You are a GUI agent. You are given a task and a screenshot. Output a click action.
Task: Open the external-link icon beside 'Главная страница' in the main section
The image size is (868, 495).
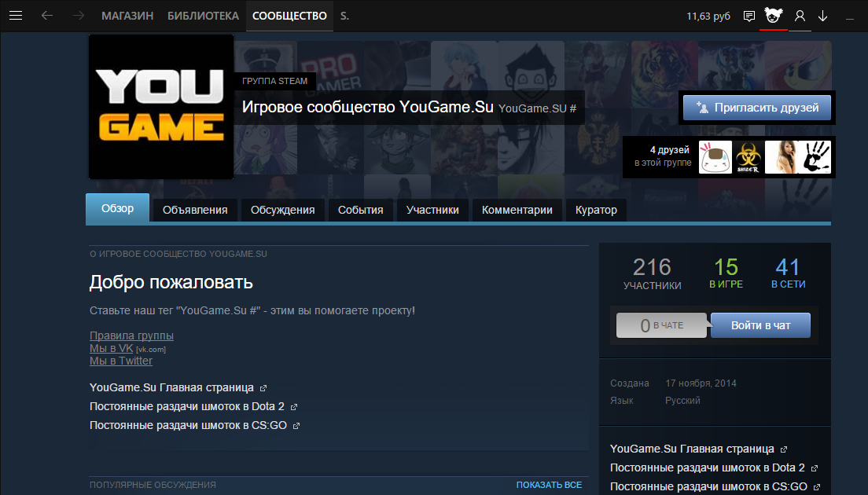[x=263, y=388]
